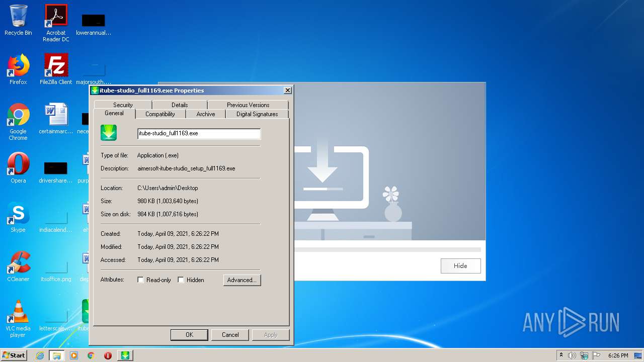Tick the Hidden attribute checkbox
Screen dimensions: 644x362
(181, 280)
